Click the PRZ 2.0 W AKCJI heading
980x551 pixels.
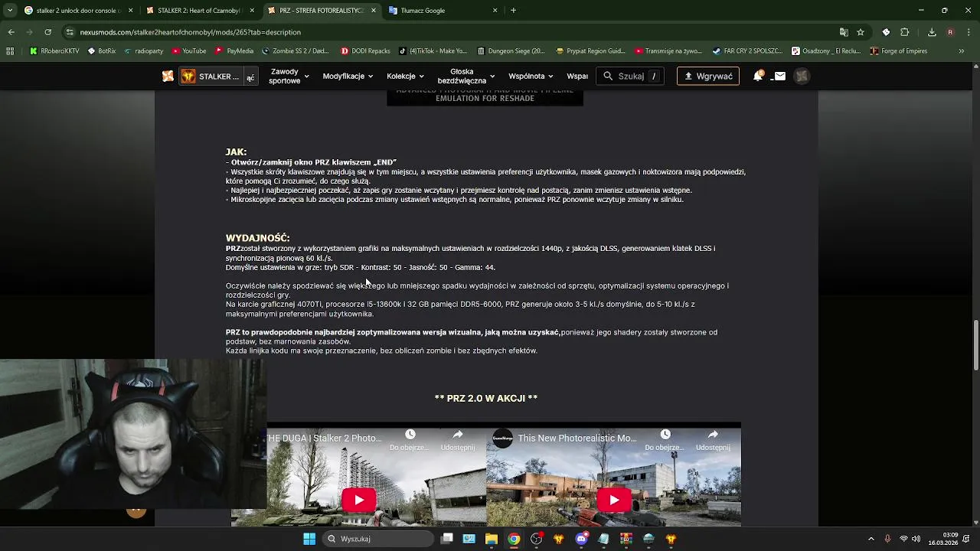click(x=486, y=398)
